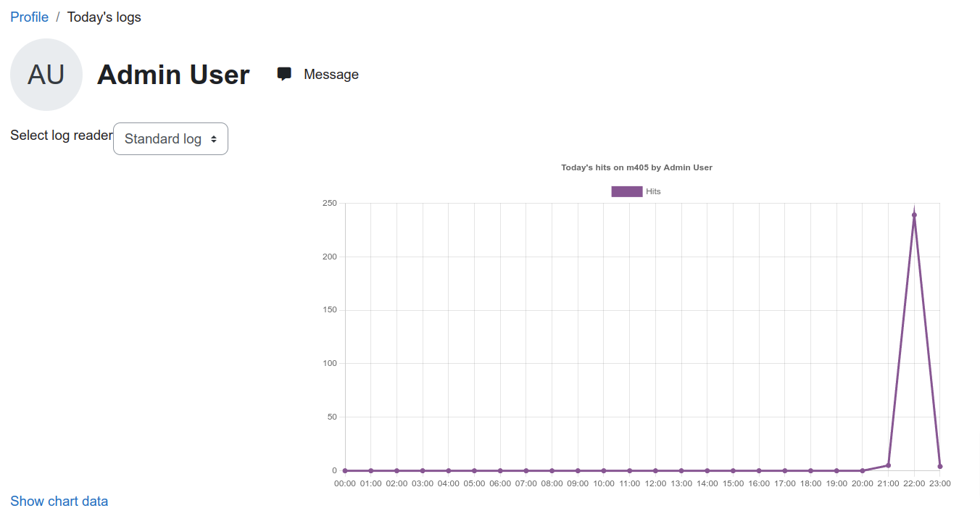Click the 00:00 data point on chart

coord(345,470)
